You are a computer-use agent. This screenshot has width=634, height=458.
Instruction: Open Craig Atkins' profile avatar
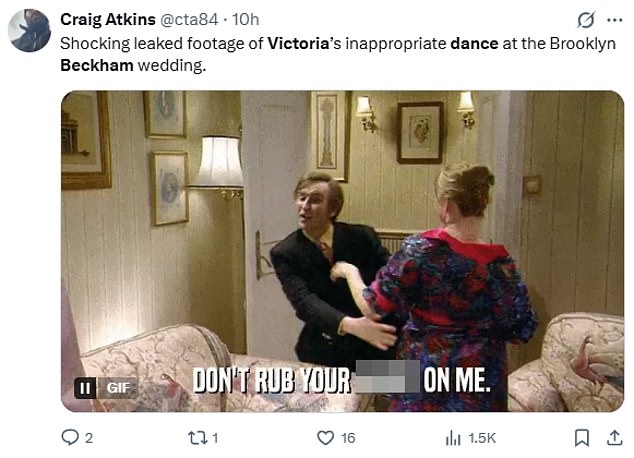[30, 31]
